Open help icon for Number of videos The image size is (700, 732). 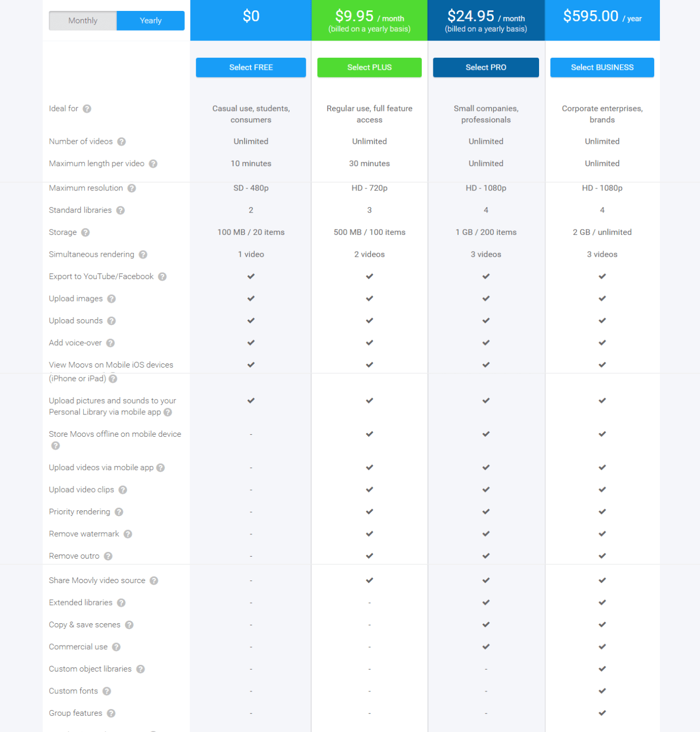(121, 142)
